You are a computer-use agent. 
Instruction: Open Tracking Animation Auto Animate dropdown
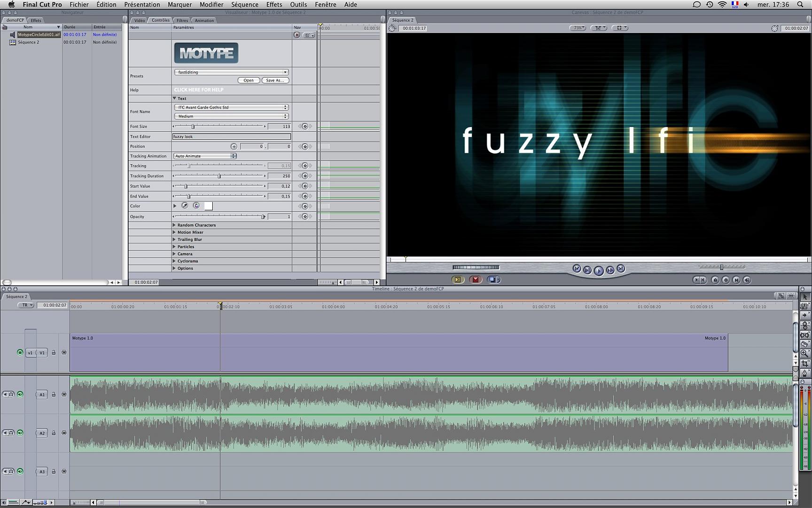205,156
